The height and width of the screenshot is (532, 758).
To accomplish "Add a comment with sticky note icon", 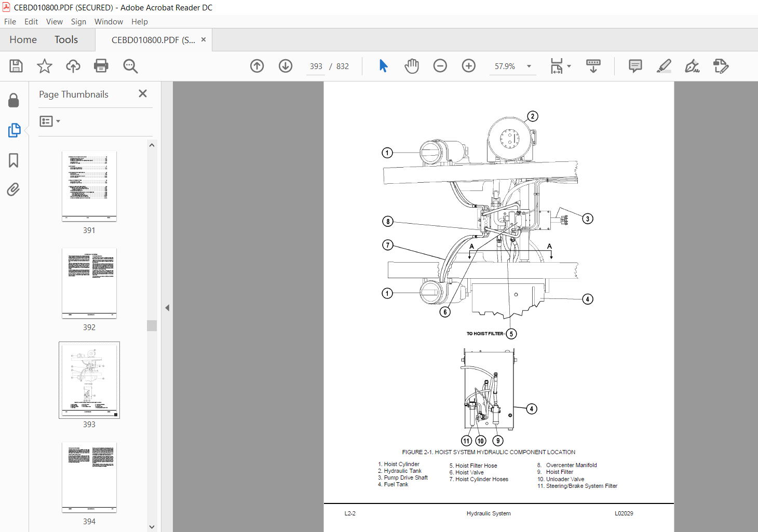I will click(x=635, y=66).
